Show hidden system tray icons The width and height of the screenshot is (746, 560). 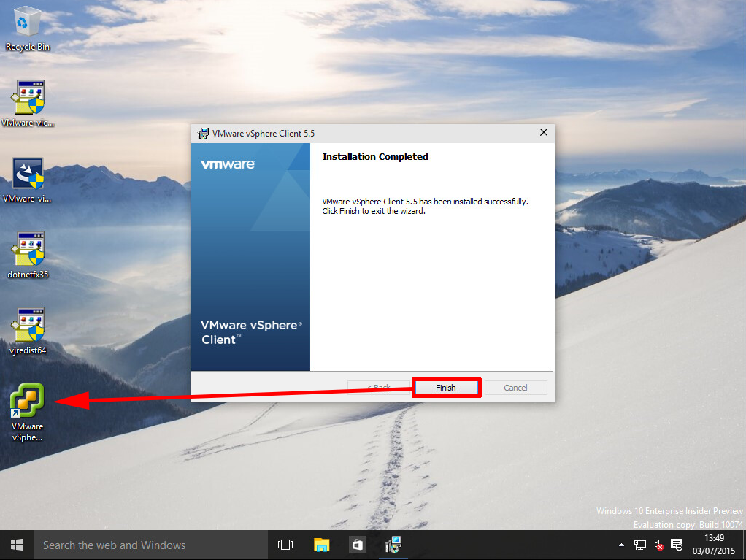click(621, 545)
